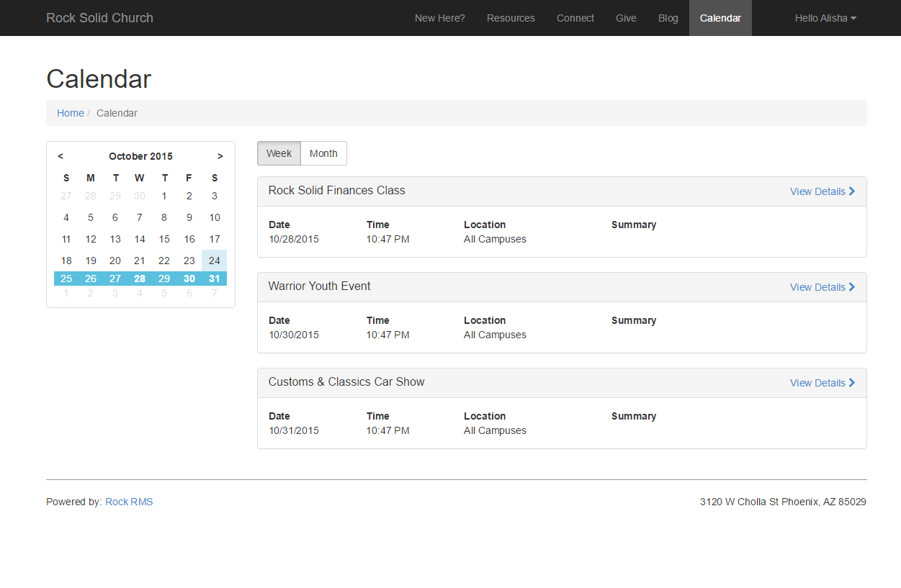Screen dimensions: 901x588
Task: Visit the Rock RMS footer link
Action: tap(129, 502)
